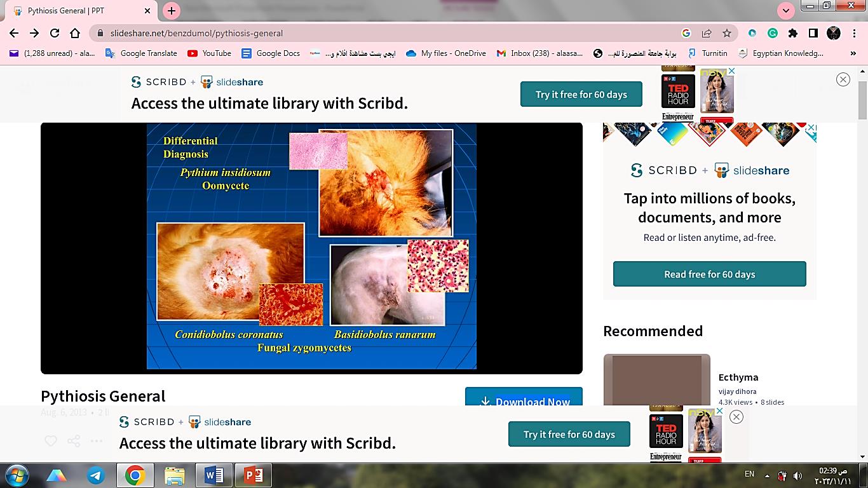Image resolution: width=868 pixels, height=488 pixels.
Task: Open the Chrome profile avatar
Action: click(x=834, y=33)
